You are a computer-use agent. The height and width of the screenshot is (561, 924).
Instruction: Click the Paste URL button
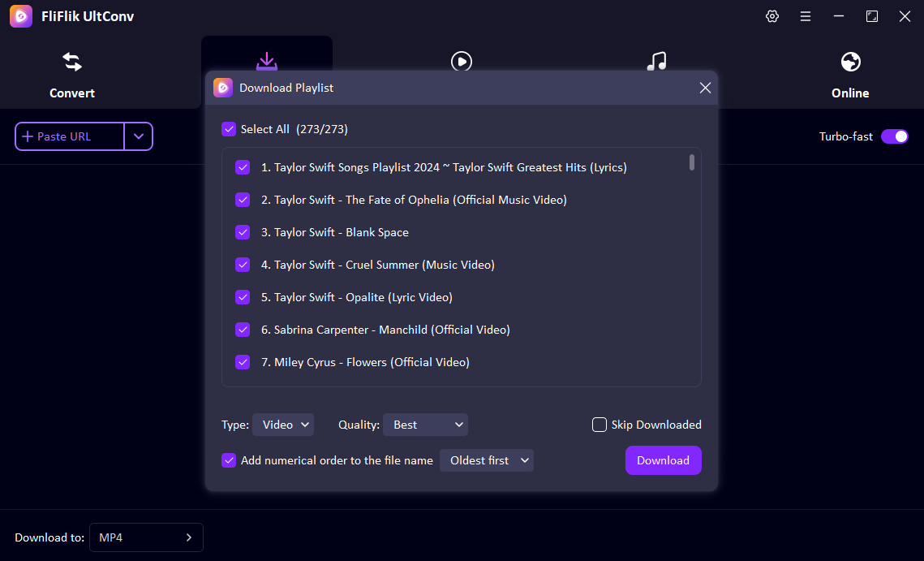pyautogui.click(x=70, y=136)
